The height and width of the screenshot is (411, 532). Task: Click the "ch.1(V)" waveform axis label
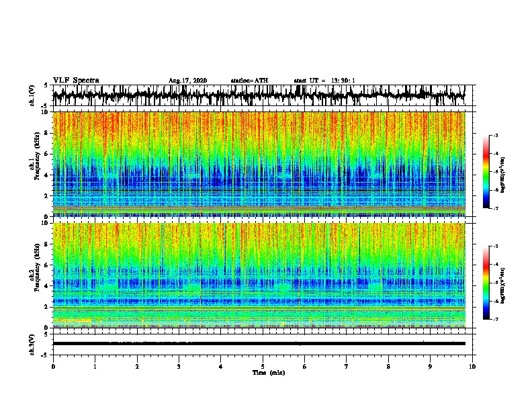tap(32, 95)
